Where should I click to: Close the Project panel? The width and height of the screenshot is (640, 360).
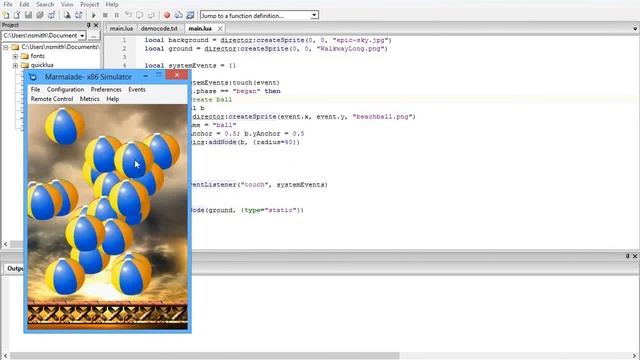click(x=96, y=25)
